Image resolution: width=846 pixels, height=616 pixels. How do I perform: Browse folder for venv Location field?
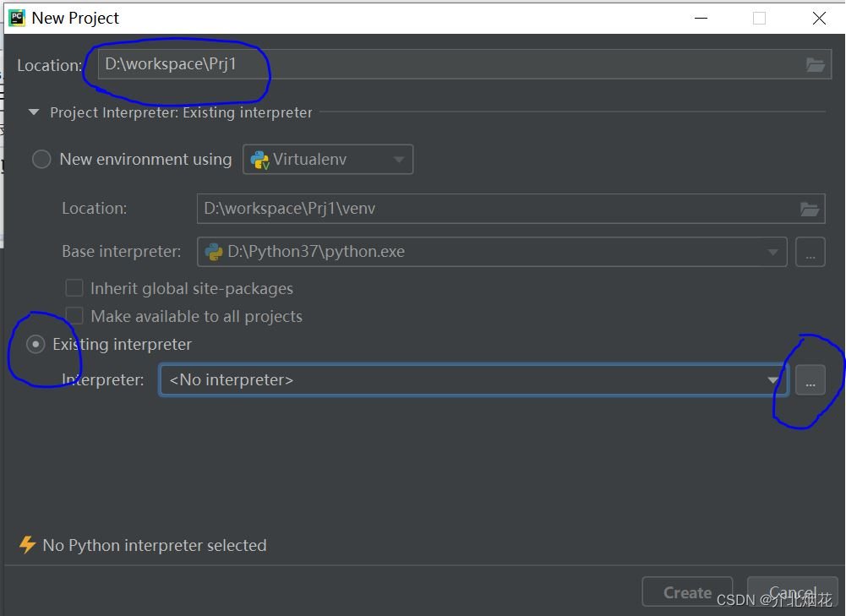(810, 209)
